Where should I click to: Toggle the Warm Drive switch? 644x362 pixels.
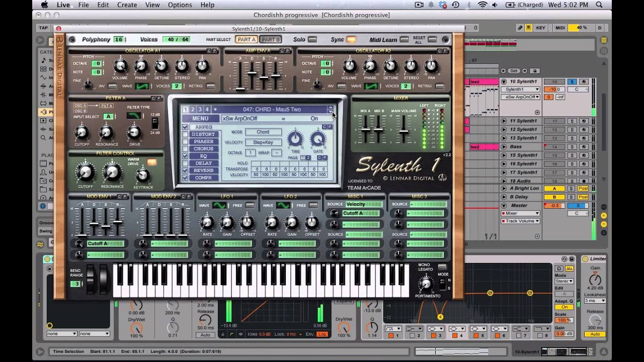click(151, 162)
